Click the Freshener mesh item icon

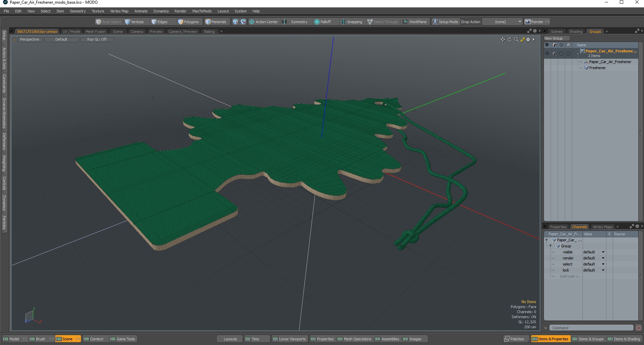coord(586,68)
